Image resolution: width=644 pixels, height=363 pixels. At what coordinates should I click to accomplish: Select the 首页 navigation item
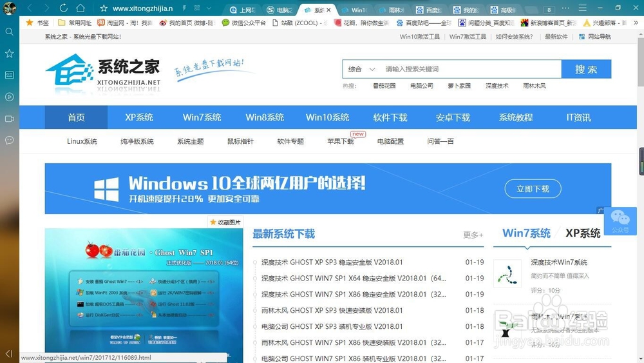click(76, 117)
